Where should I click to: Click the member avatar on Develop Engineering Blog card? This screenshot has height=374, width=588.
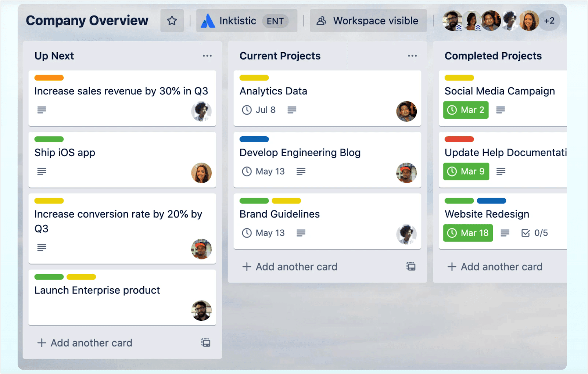(406, 173)
